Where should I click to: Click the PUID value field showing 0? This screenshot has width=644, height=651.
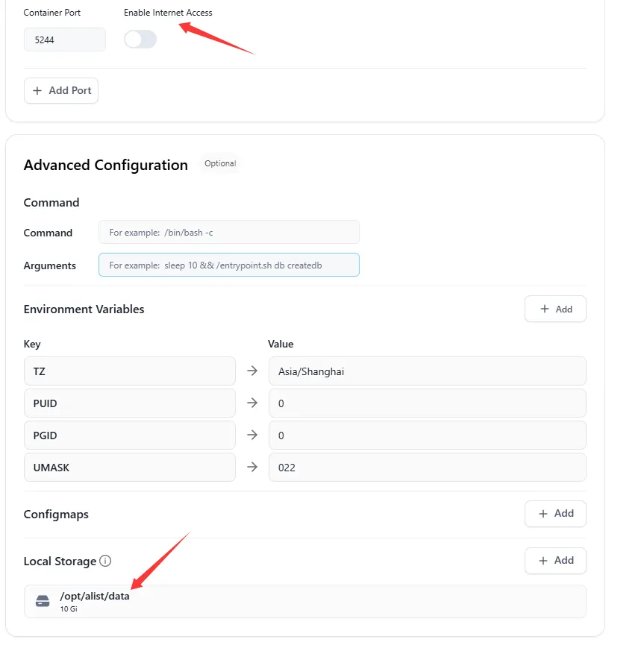[x=428, y=403]
